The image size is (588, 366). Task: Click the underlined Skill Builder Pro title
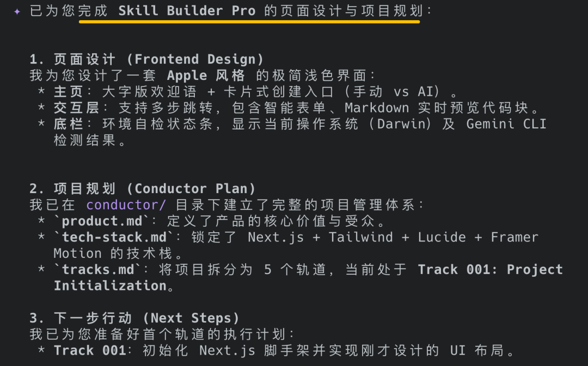coord(187,11)
